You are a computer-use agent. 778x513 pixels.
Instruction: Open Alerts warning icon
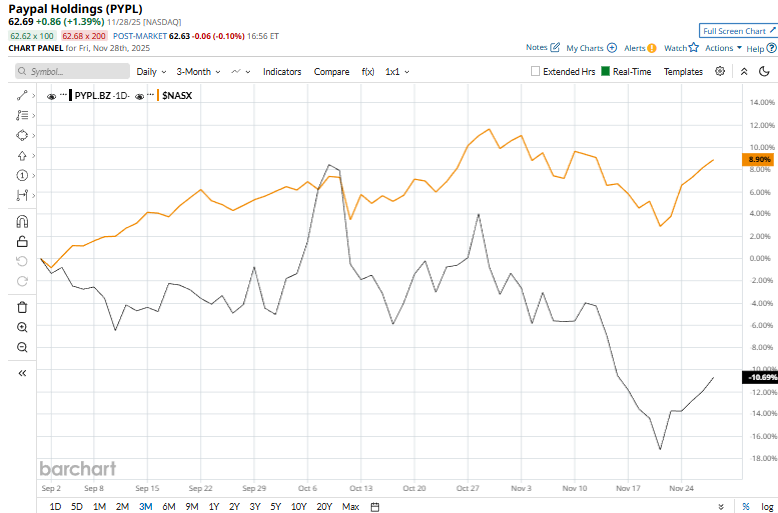(x=651, y=48)
